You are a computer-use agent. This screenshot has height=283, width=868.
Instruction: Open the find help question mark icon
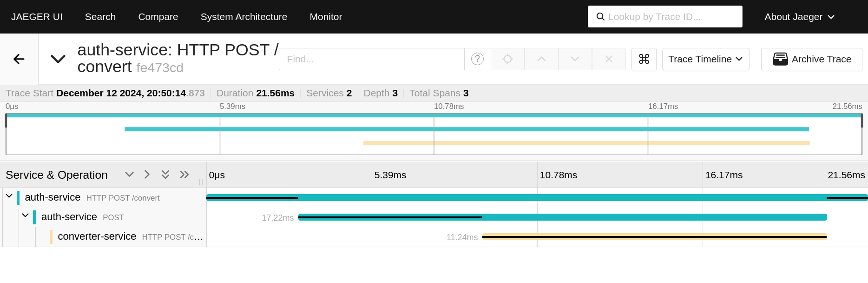[x=477, y=59]
